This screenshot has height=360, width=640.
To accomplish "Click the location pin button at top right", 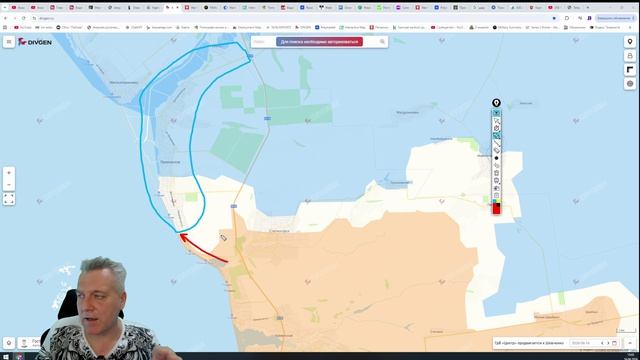I will point(630,42).
